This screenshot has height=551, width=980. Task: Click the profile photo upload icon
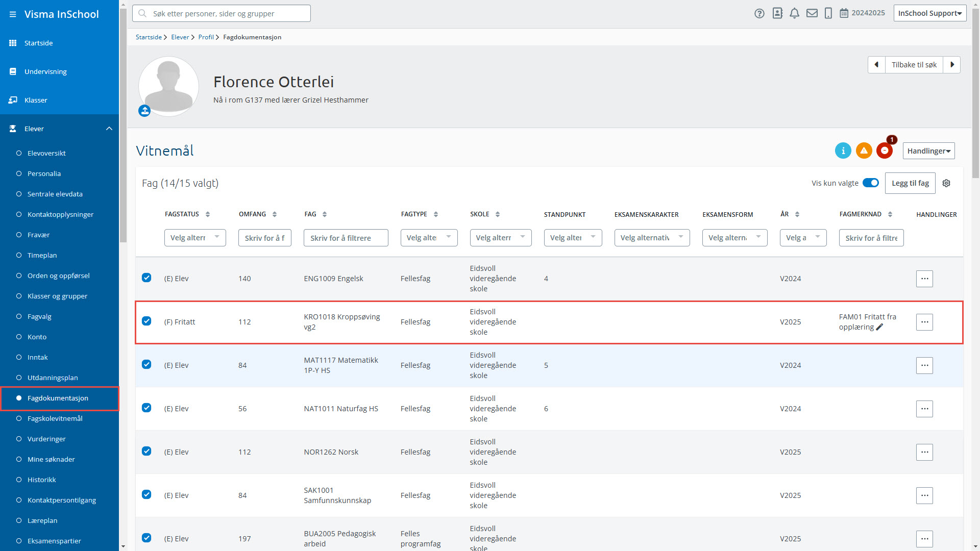[x=144, y=111]
